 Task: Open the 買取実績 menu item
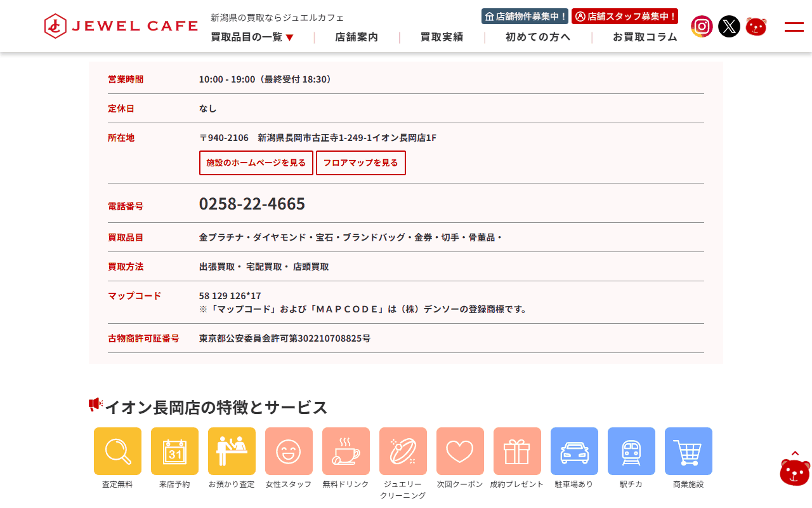click(x=442, y=37)
